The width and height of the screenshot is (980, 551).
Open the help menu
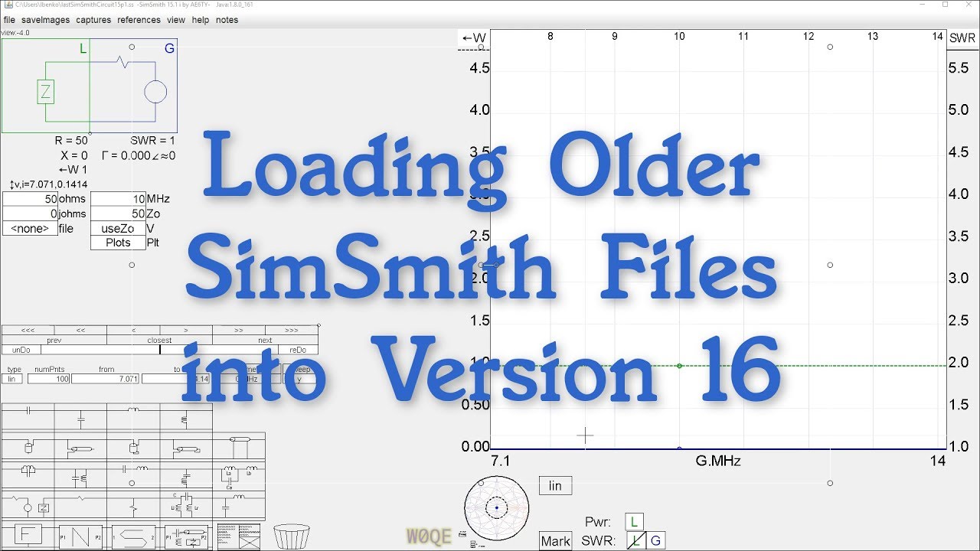coord(201,20)
